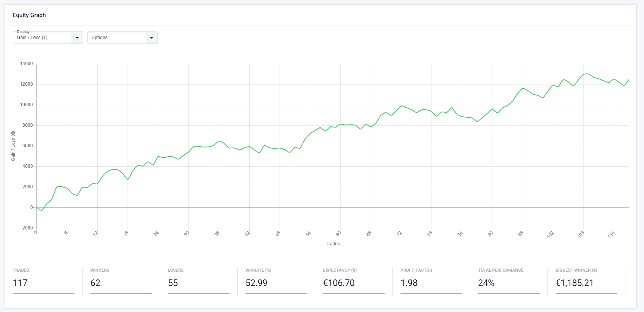The width and height of the screenshot is (644, 312).
Task: Click the x-axis tick label 36
Action: tap(217, 234)
